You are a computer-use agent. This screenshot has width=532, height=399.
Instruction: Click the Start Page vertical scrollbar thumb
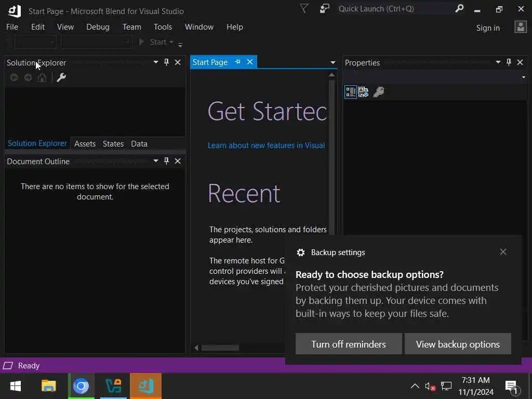click(332, 156)
